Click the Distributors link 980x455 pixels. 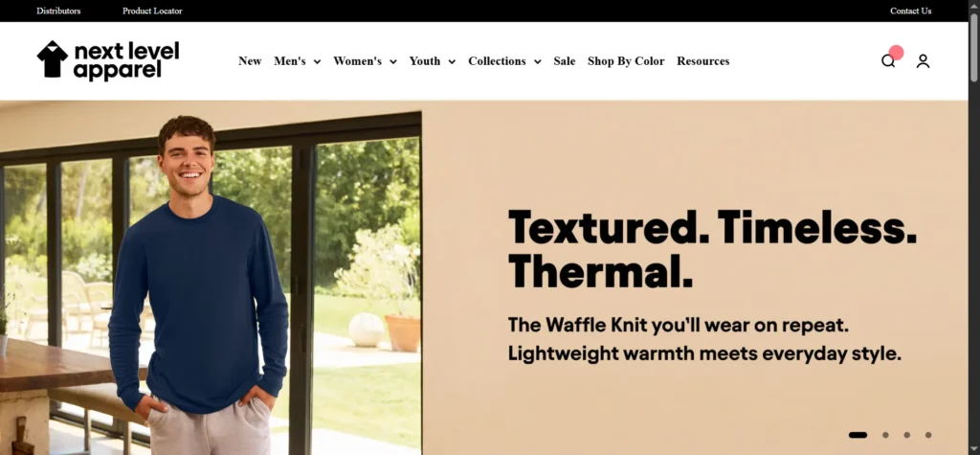click(x=58, y=11)
